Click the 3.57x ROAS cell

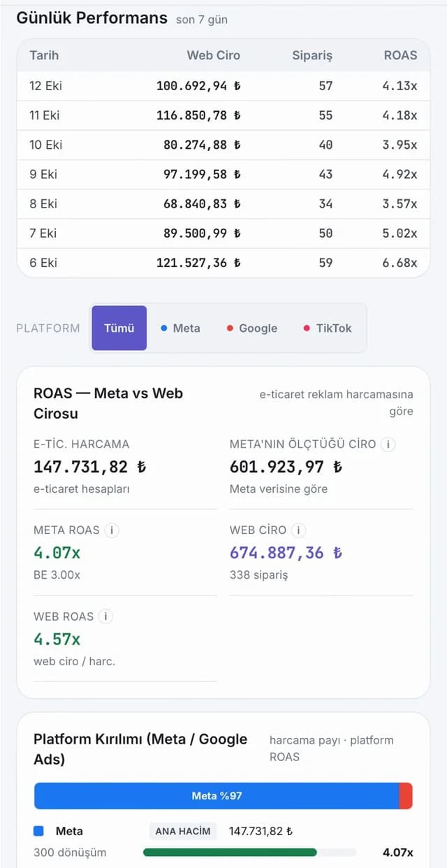click(400, 203)
